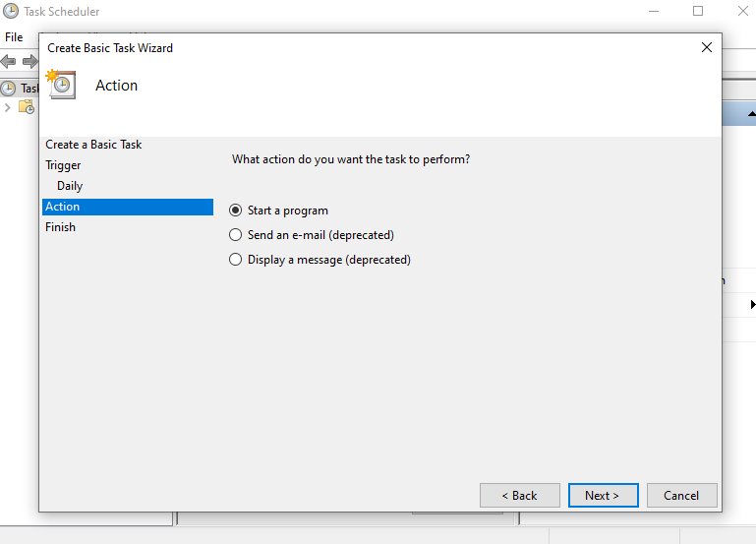Click the back arrow toolbar icon
Viewport: 756px width, 544px height.
tap(9, 61)
